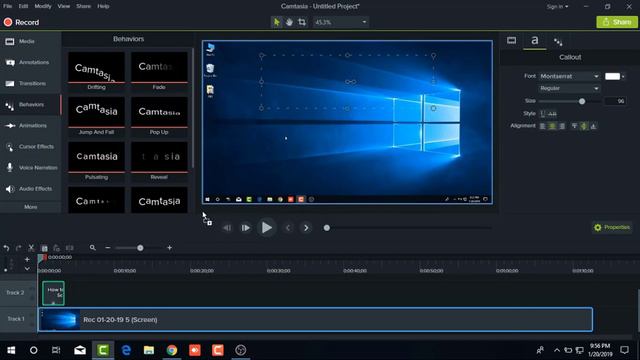Open the Voice Narration panel
Viewport: 640px width, 360px height.
point(31,168)
